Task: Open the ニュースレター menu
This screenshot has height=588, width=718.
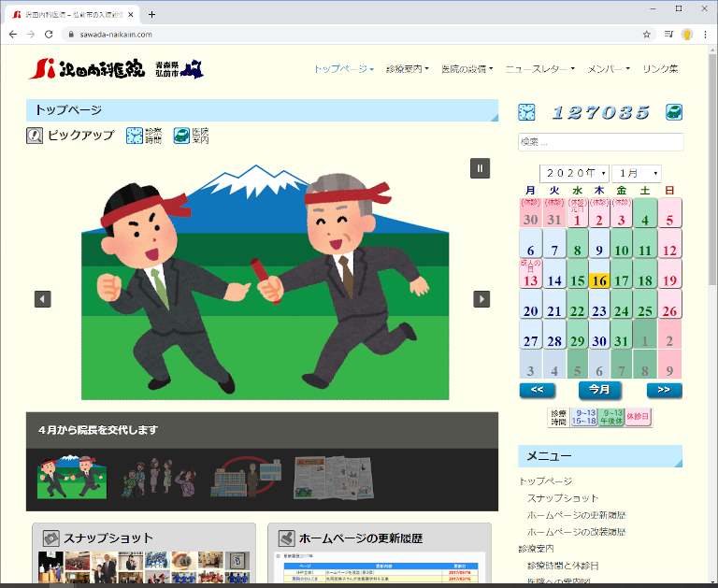Action: [541, 69]
